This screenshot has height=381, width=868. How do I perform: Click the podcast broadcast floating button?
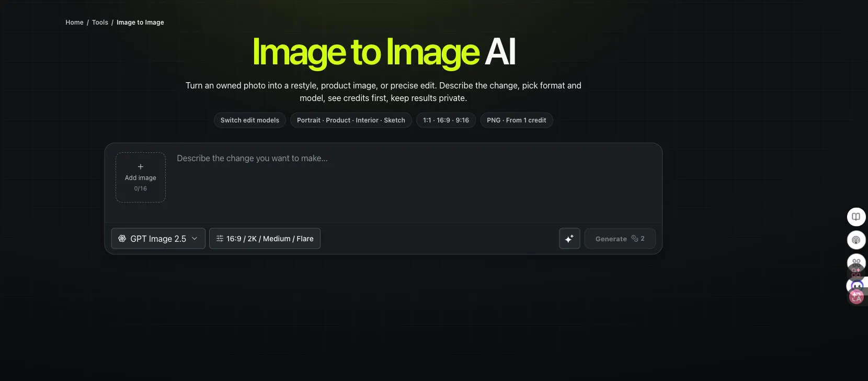click(856, 240)
